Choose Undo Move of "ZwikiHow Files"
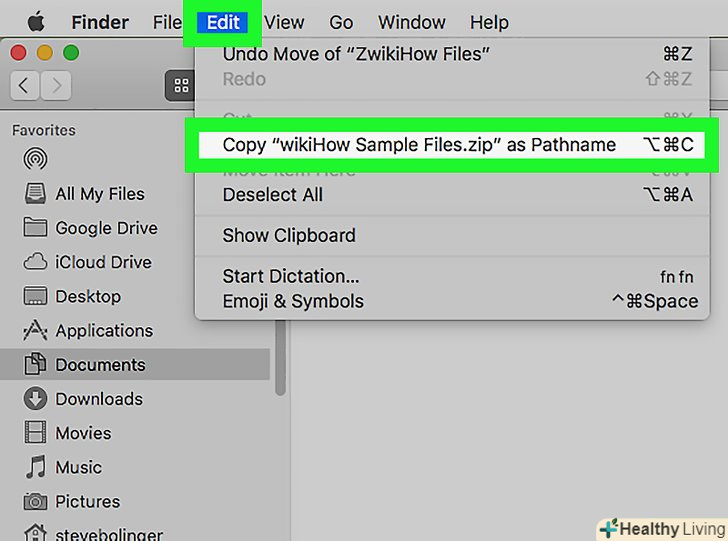The image size is (728, 541). coord(452,54)
